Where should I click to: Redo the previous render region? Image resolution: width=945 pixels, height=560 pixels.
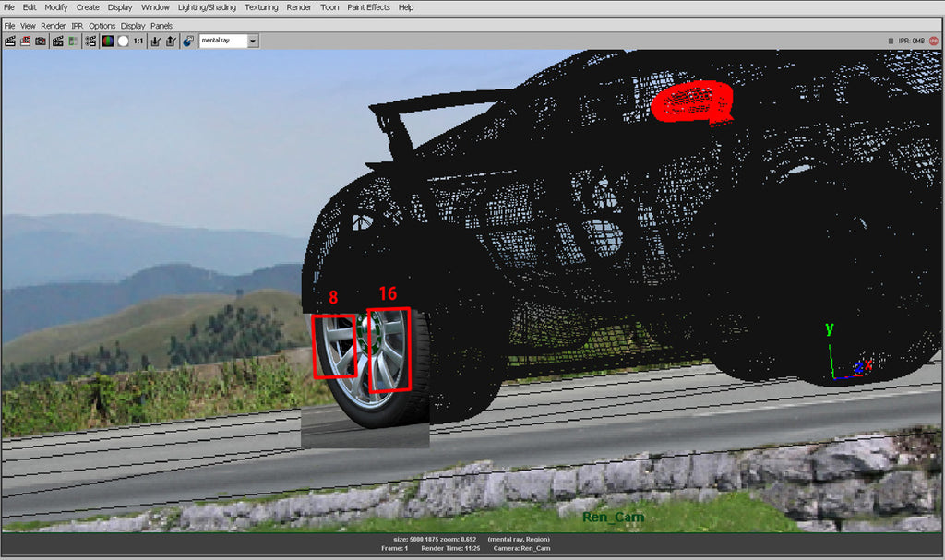[x=24, y=41]
